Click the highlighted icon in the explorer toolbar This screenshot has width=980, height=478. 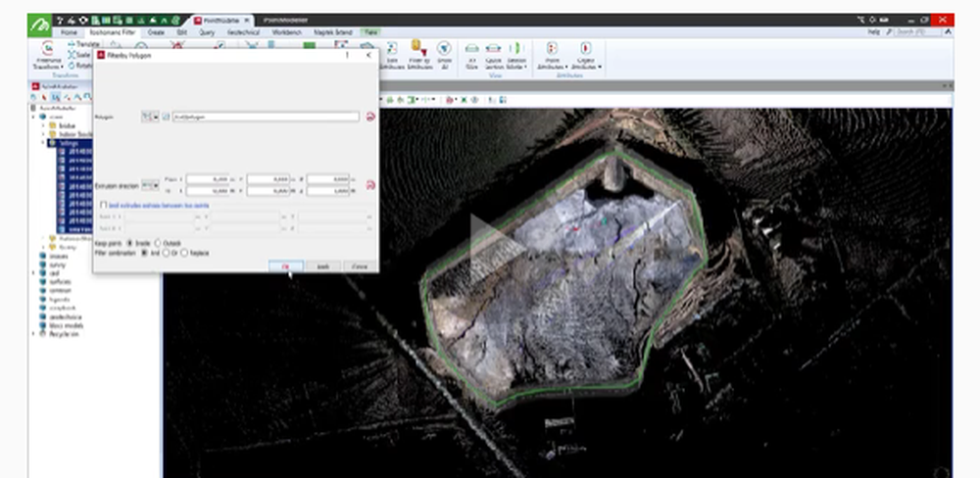point(56,97)
